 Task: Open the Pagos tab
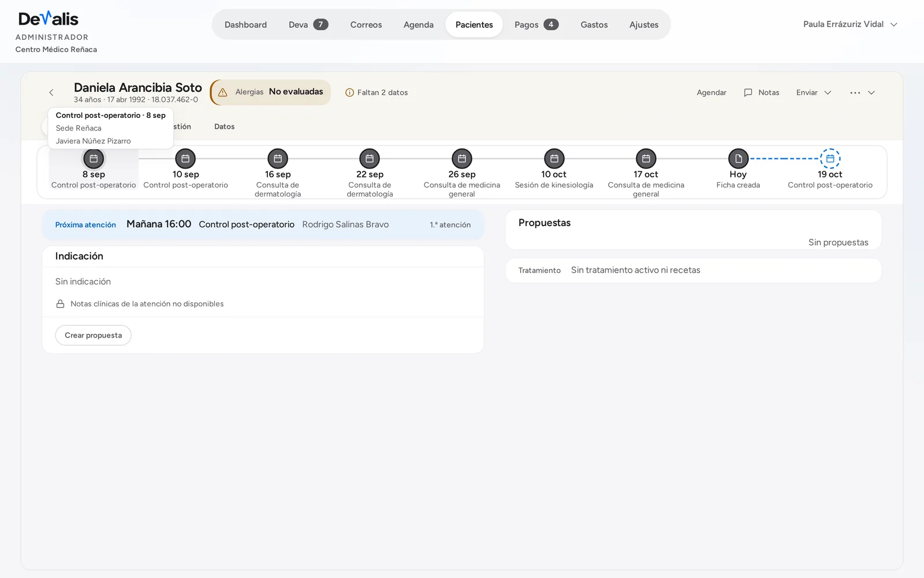coord(536,25)
